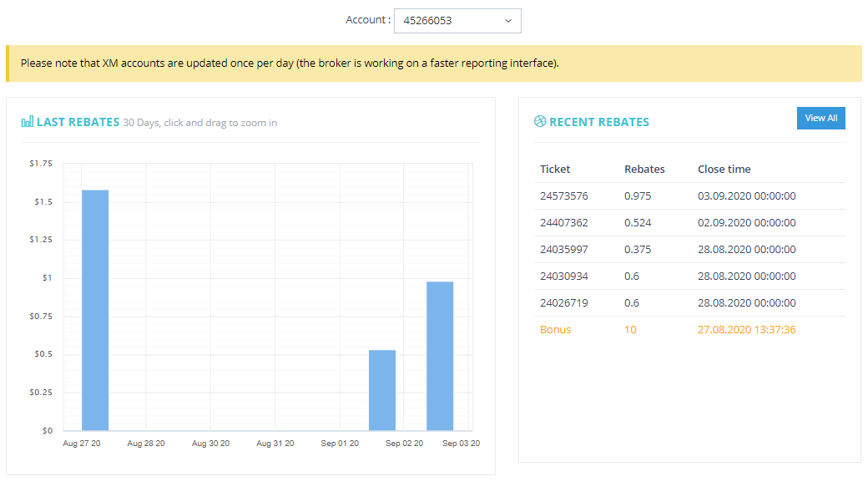The image size is (868, 482).
Task: Click the Recent Rebates globe icon
Action: [540, 121]
